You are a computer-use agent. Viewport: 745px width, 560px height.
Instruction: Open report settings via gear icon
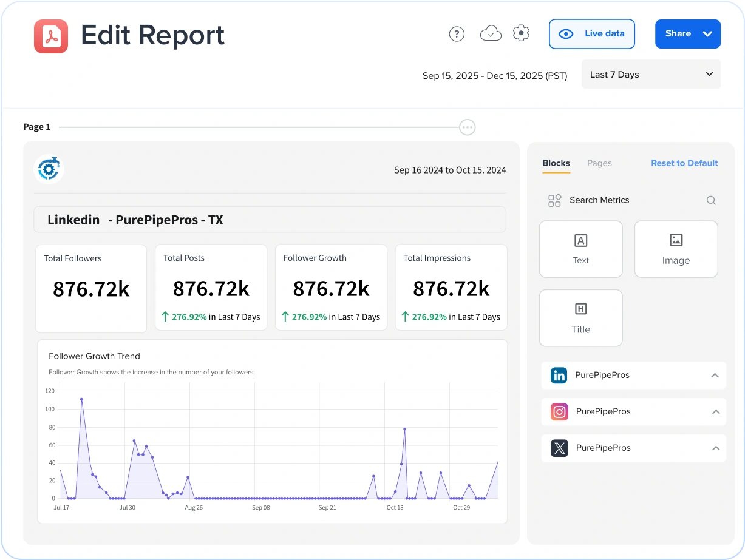click(521, 34)
